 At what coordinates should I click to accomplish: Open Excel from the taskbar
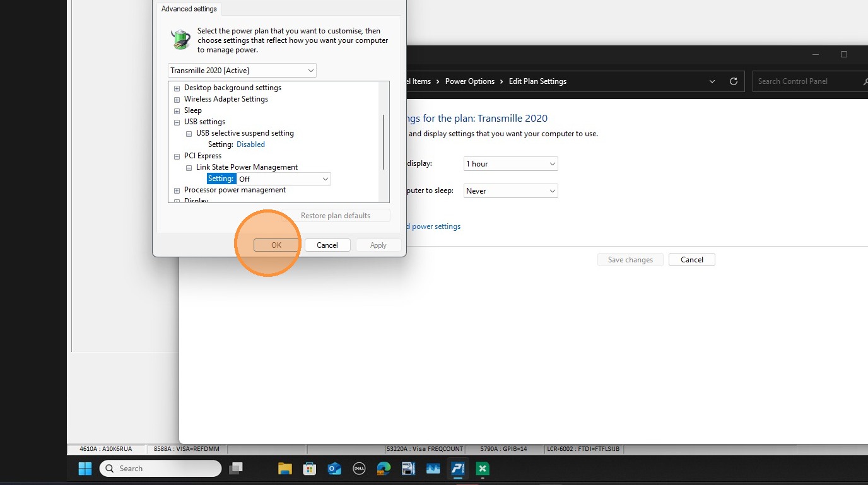[x=483, y=469]
